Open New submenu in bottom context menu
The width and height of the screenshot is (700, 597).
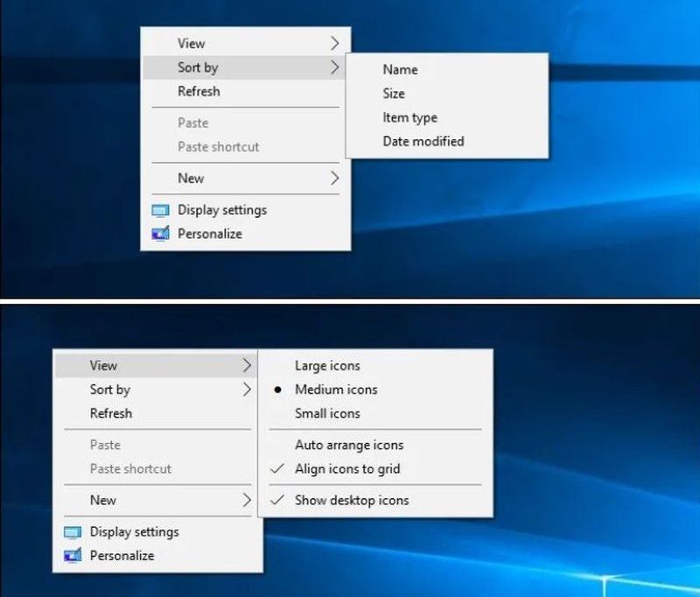click(x=157, y=501)
